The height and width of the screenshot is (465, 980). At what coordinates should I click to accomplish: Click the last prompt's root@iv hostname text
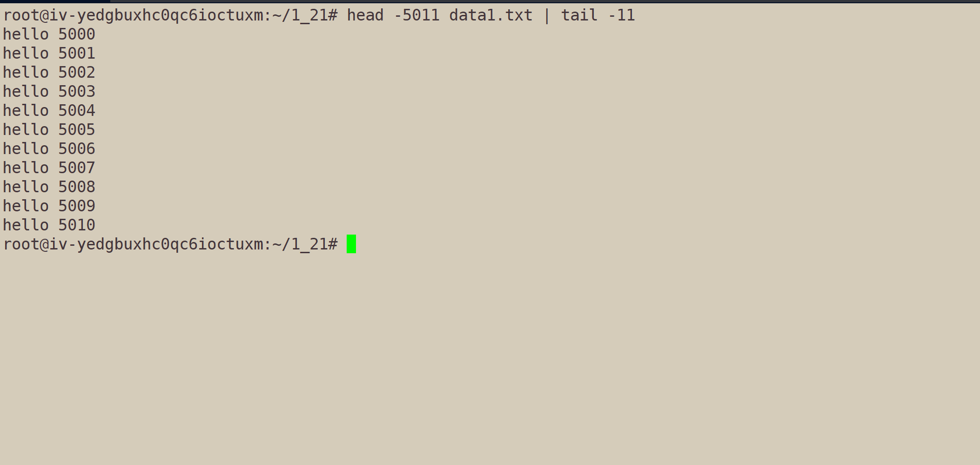[134, 244]
